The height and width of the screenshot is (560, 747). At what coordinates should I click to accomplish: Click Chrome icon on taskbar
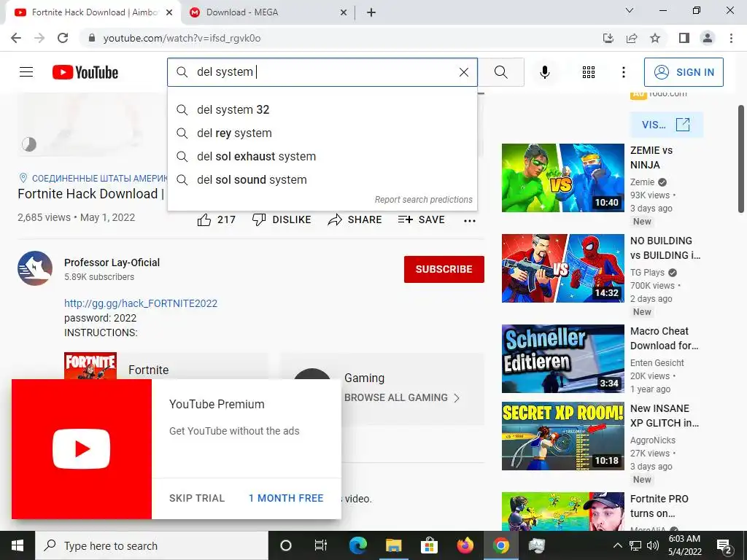pos(500,545)
